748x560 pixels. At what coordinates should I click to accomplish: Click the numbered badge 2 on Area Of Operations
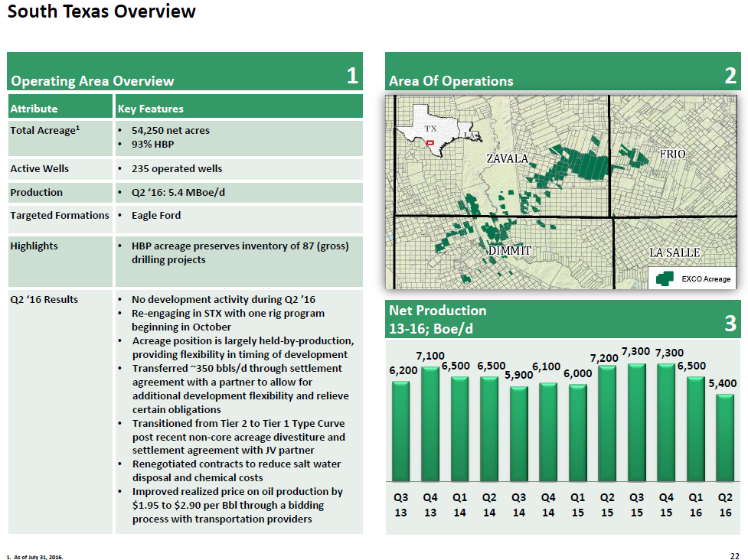pos(730,77)
